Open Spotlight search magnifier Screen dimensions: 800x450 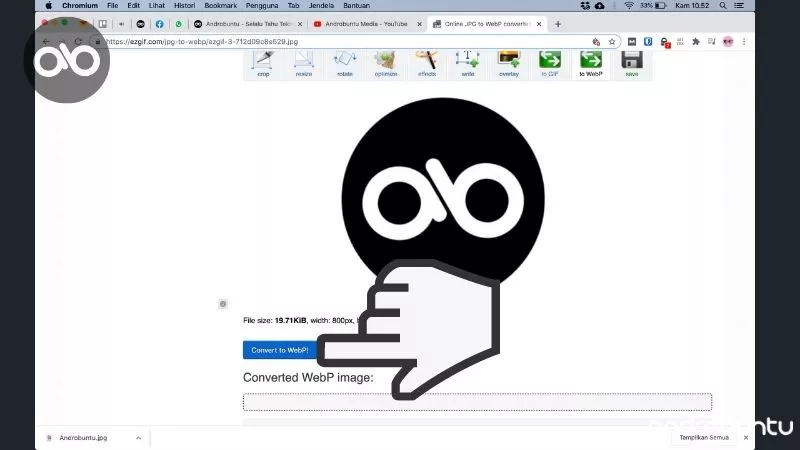coord(723,6)
